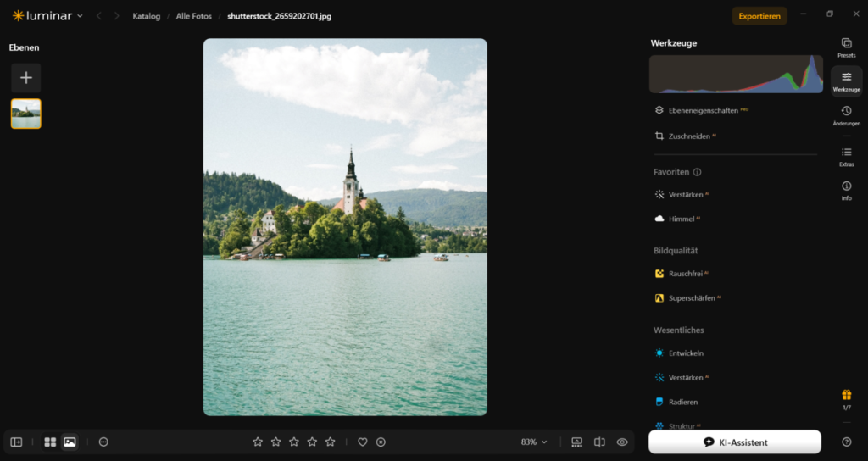Open the Entwickeln develop tool

(679, 353)
